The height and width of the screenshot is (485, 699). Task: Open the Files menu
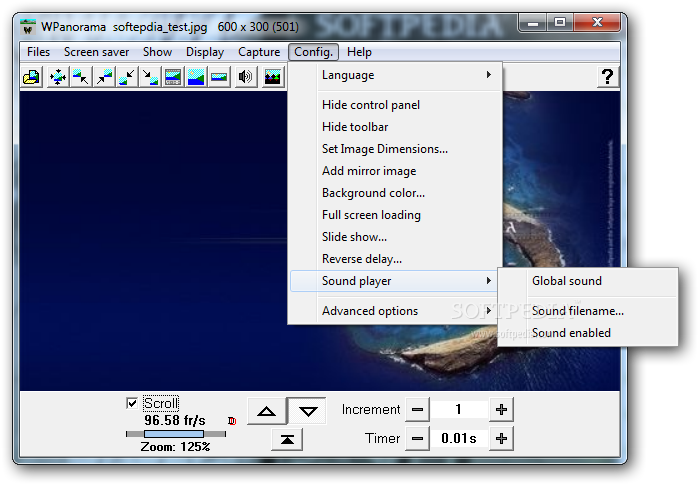tap(38, 52)
